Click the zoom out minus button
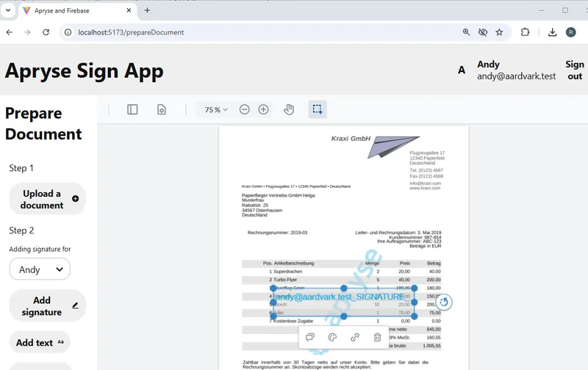This screenshot has height=370, width=588. pyautogui.click(x=245, y=109)
